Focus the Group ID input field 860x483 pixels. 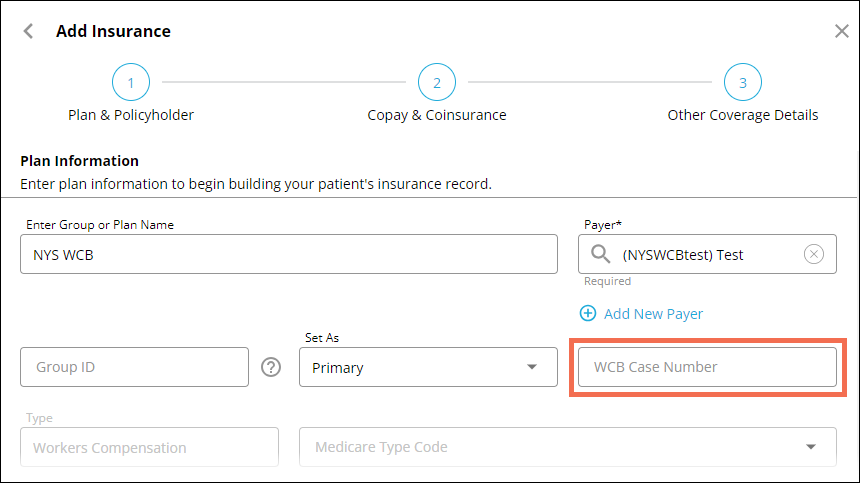coord(134,367)
